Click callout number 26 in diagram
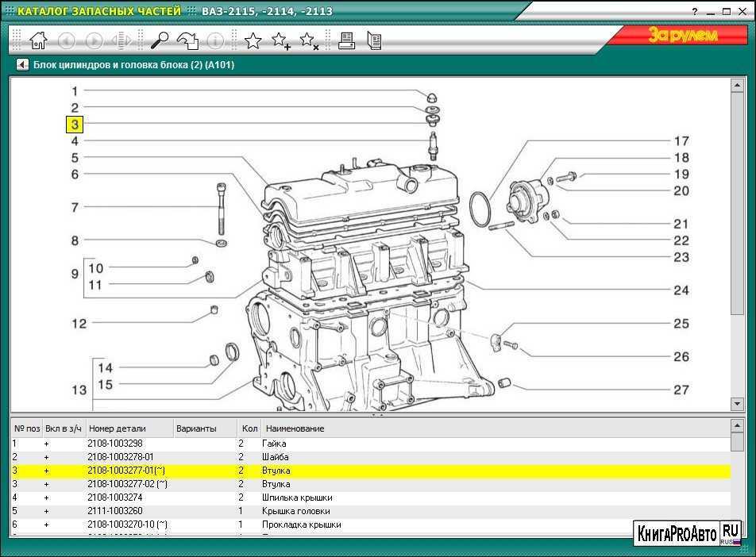The height and width of the screenshot is (557, 756). (681, 357)
